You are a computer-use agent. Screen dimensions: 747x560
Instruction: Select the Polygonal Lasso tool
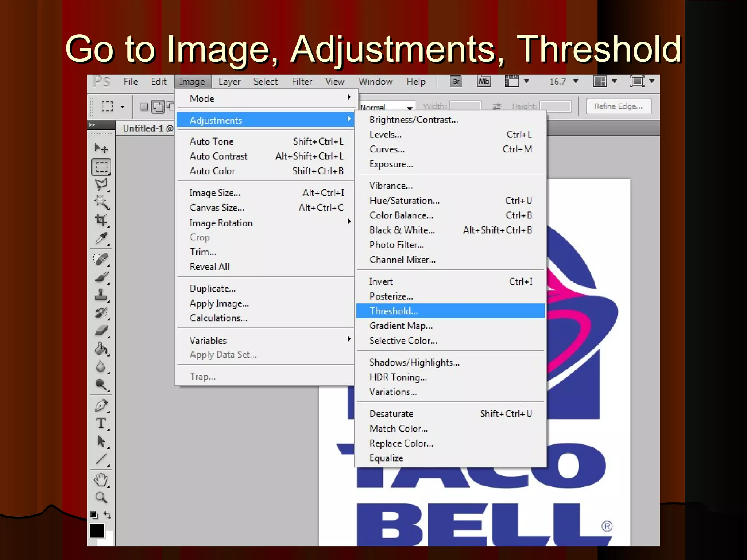pos(101,184)
